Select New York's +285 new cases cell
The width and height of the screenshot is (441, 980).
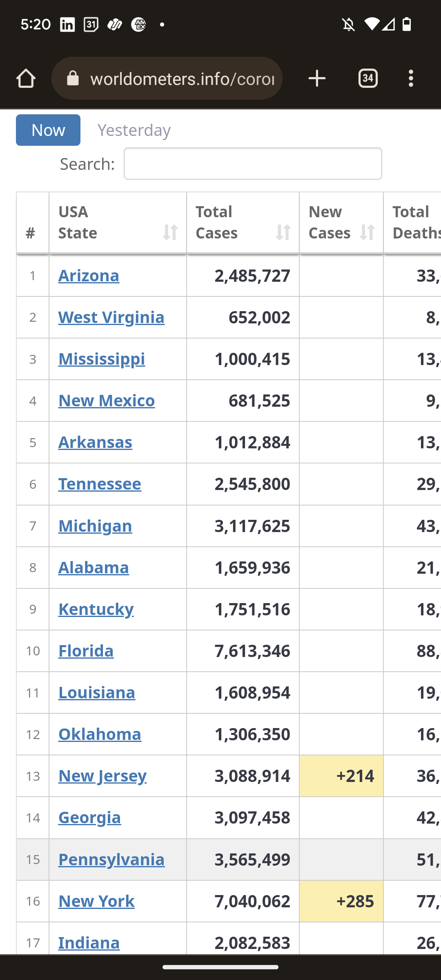(341, 902)
